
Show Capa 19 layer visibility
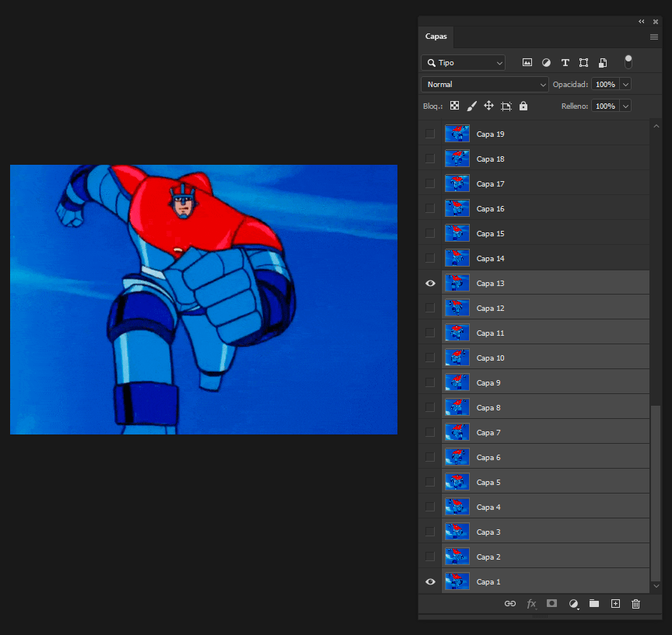tap(430, 134)
